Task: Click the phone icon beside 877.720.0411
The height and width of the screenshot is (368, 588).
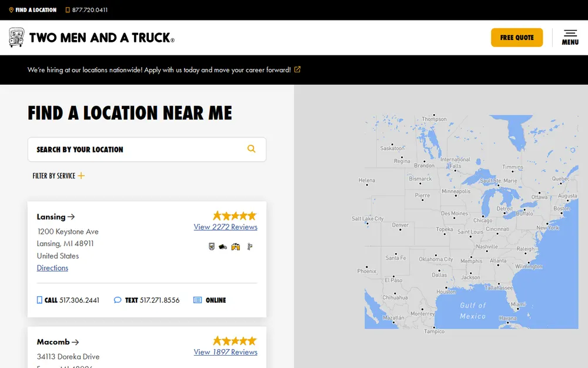Action: point(68,10)
